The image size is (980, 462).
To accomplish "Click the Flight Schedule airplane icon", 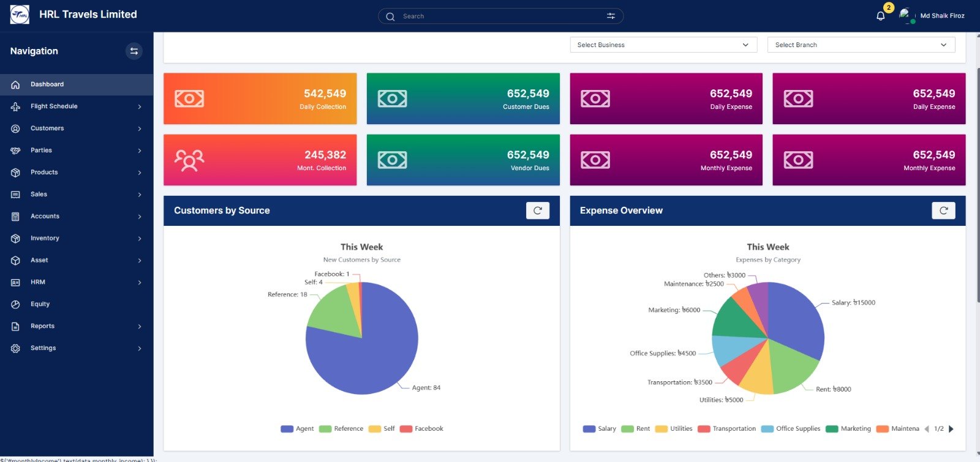I will 16,106.
